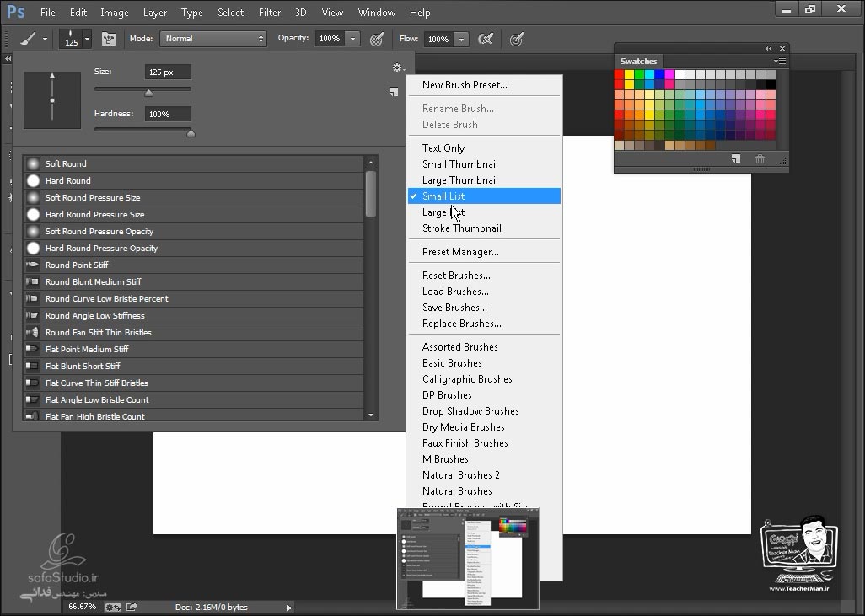The height and width of the screenshot is (616, 865).
Task: Select Flat Blunt Short Stiff brush
Action: tap(193, 366)
